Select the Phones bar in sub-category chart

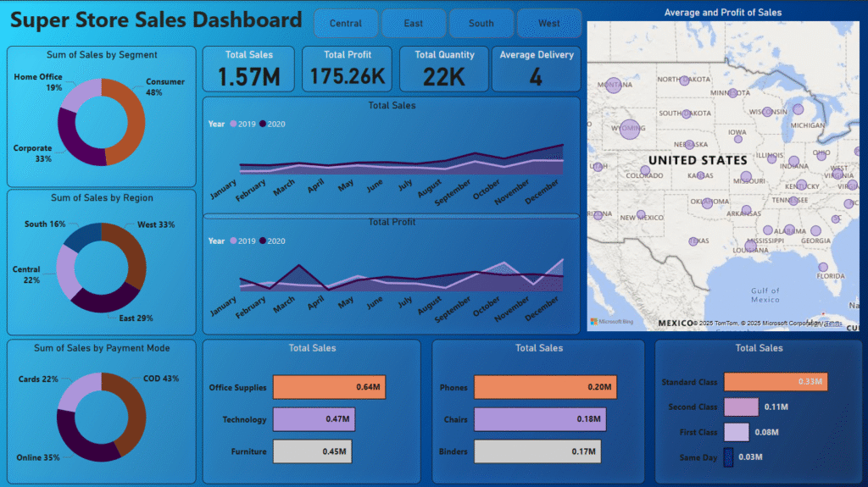click(543, 388)
